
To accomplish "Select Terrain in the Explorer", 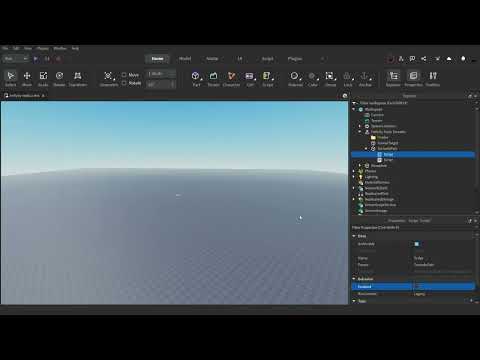I will [x=377, y=121].
